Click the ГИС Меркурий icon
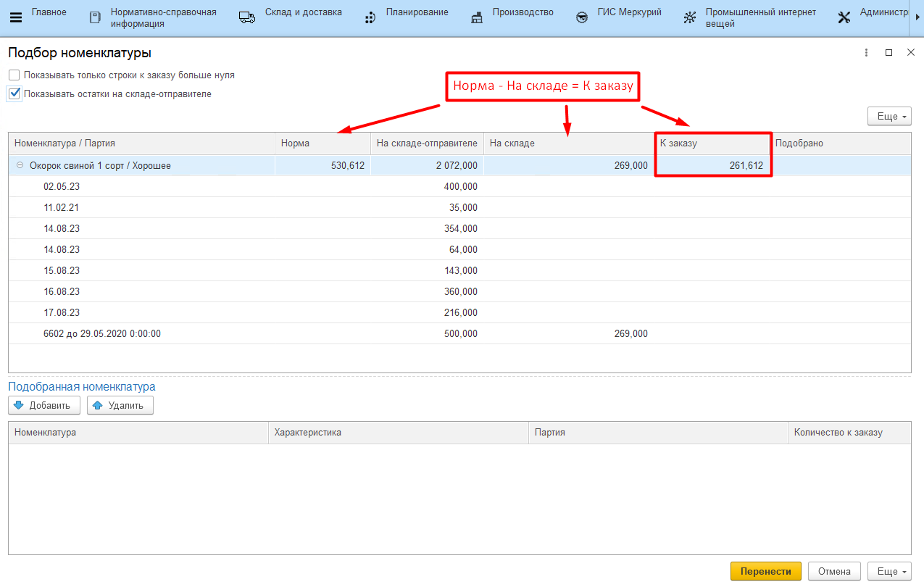 [x=581, y=18]
